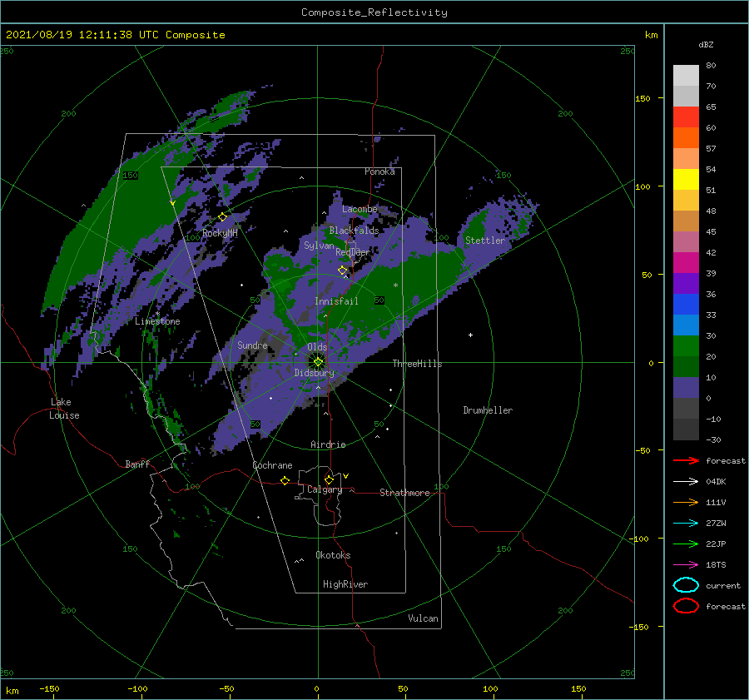Viewport: 749px width, 700px height.
Task: Click the Stettler label
Action: click(x=485, y=241)
